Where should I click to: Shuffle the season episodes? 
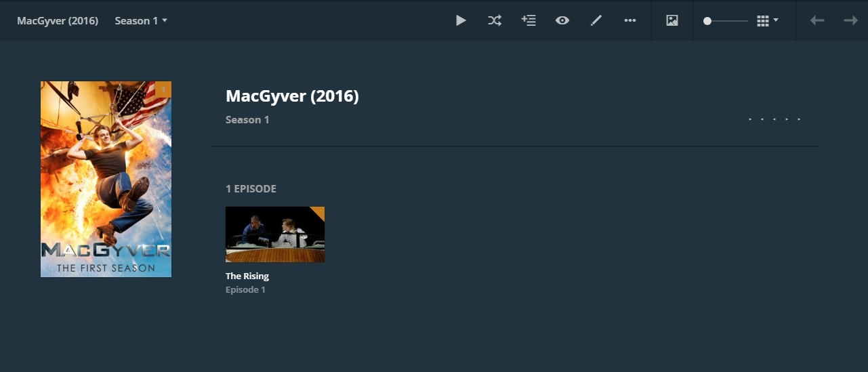(x=495, y=20)
